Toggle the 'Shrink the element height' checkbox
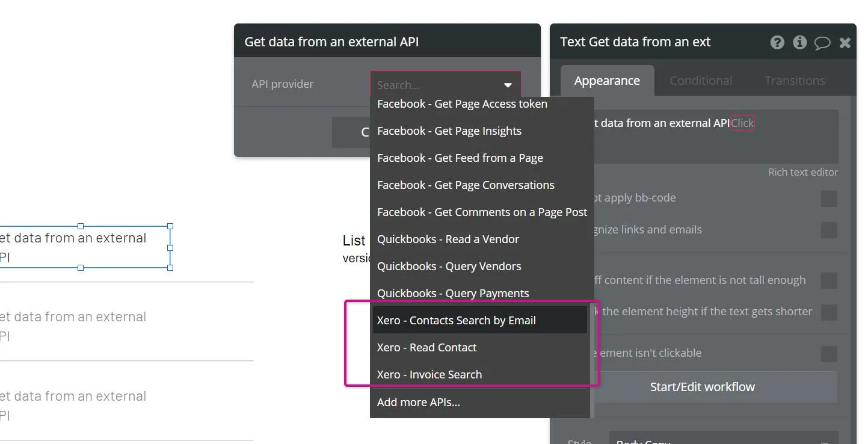Viewport: 868px width, 444px height. (x=829, y=312)
